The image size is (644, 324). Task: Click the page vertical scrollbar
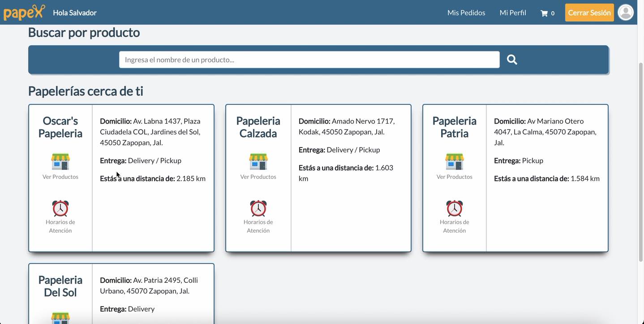tap(640, 161)
